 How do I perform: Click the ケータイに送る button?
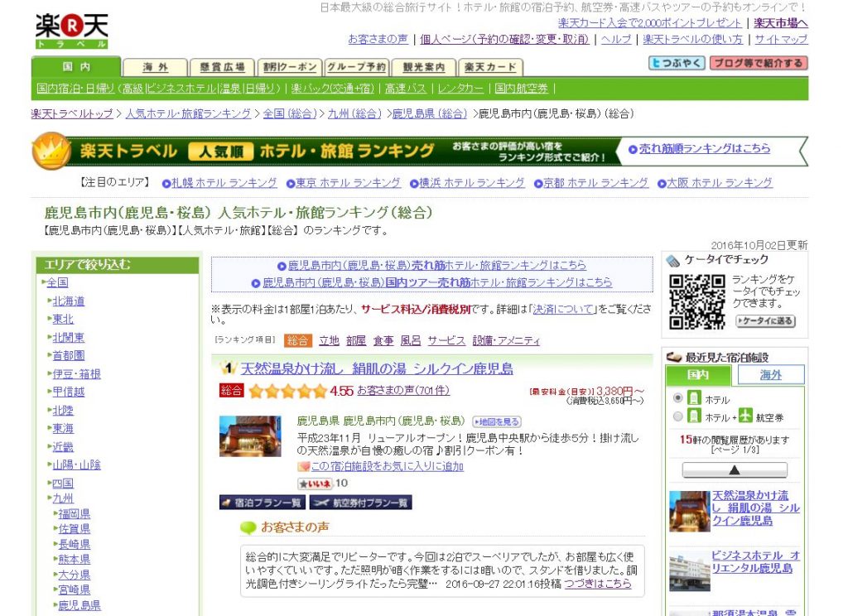click(765, 320)
